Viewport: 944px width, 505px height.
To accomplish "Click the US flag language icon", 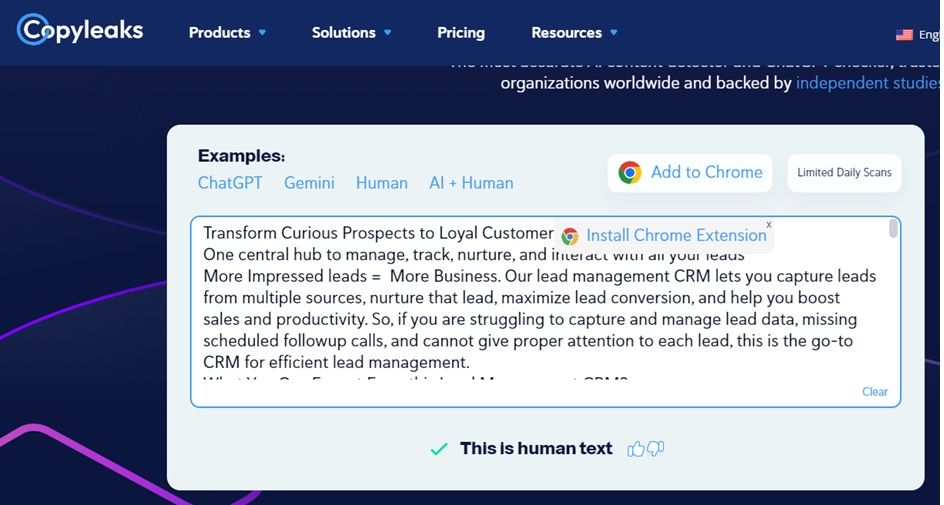I will pos(904,34).
